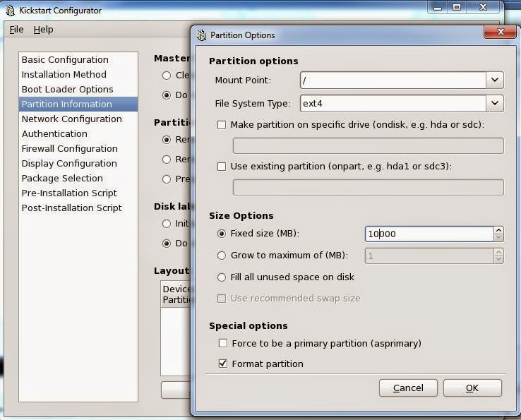Select Post-Installation Script section
Screen dimensions: 521x420
(x=78, y=208)
